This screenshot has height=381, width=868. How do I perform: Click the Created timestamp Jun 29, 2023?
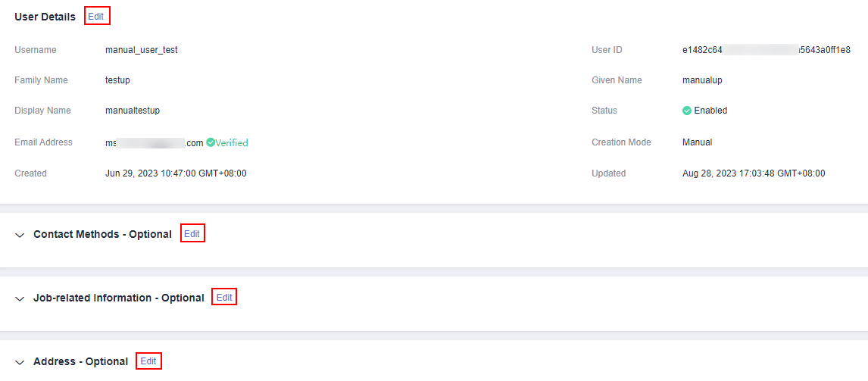176,173
